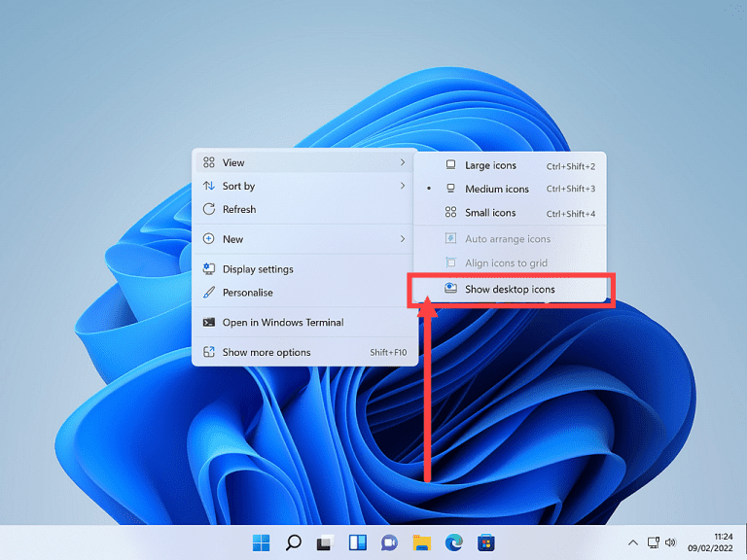This screenshot has height=560, width=747.
Task: Choose Refresh in the context menu
Action: click(x=304, y=210)
